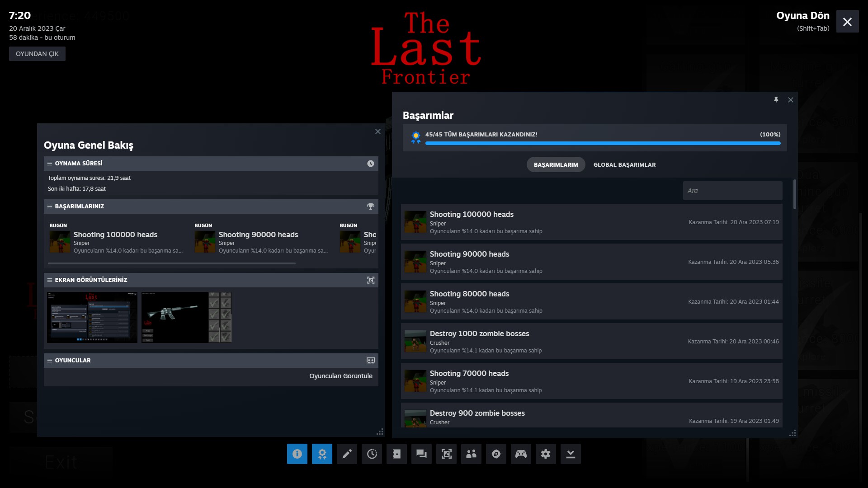
Task: Open the Friends list people icon
Action: (x=471, y=454)
